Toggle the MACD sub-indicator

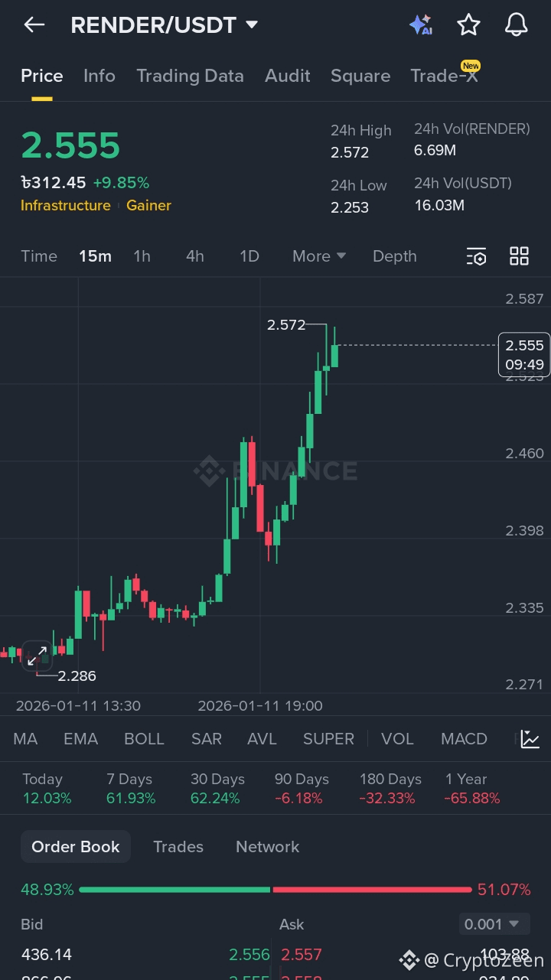click(x=464, y=739)
